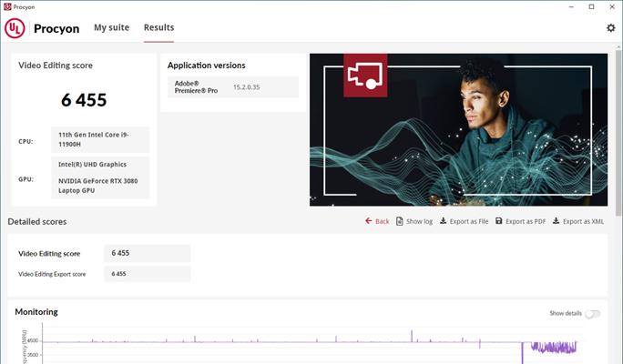Toggle the Show details switch
The image size is (623, 364).
pyautogui.click(x=592, y=314)
